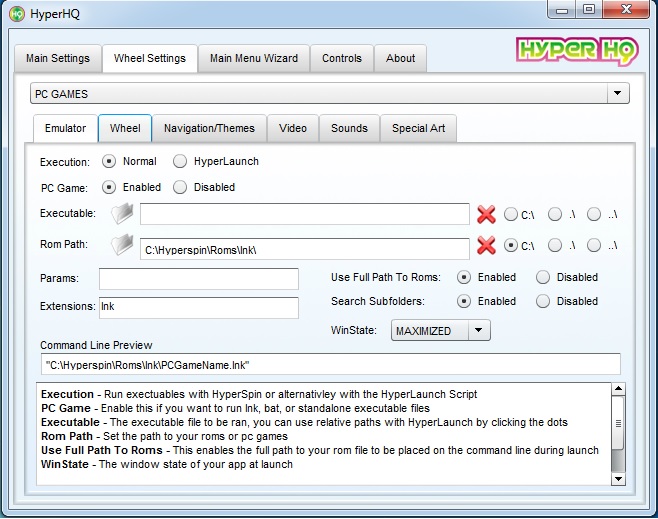Click into the Extensions field
658x519 pixels.
199,308
